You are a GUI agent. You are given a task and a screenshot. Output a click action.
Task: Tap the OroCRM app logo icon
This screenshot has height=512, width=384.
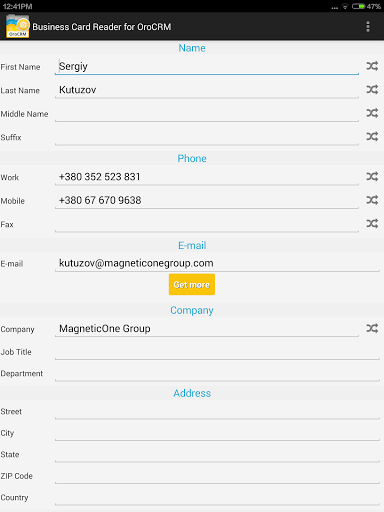point(17,26)
